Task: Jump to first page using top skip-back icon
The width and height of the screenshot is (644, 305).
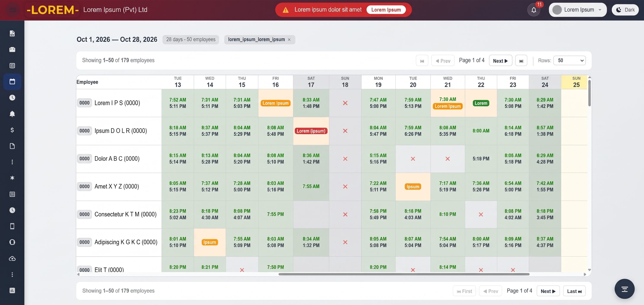Action: (x=422, y=61)
